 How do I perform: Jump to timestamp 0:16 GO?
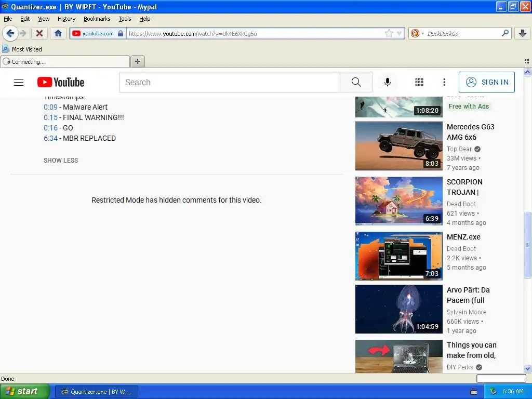click(x=50, y=128)
